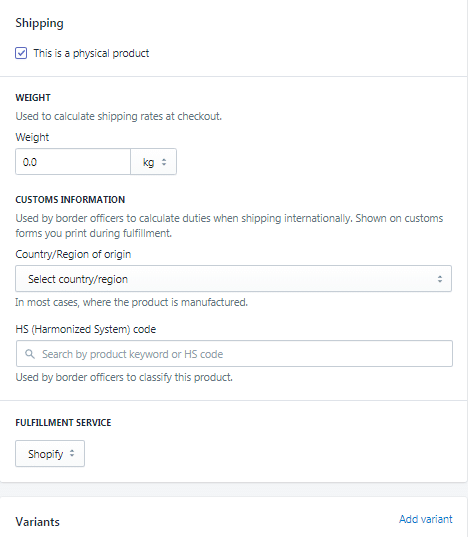Click the Add variant link
This screenshot has width=468, height=537.
tap(426, 519)
